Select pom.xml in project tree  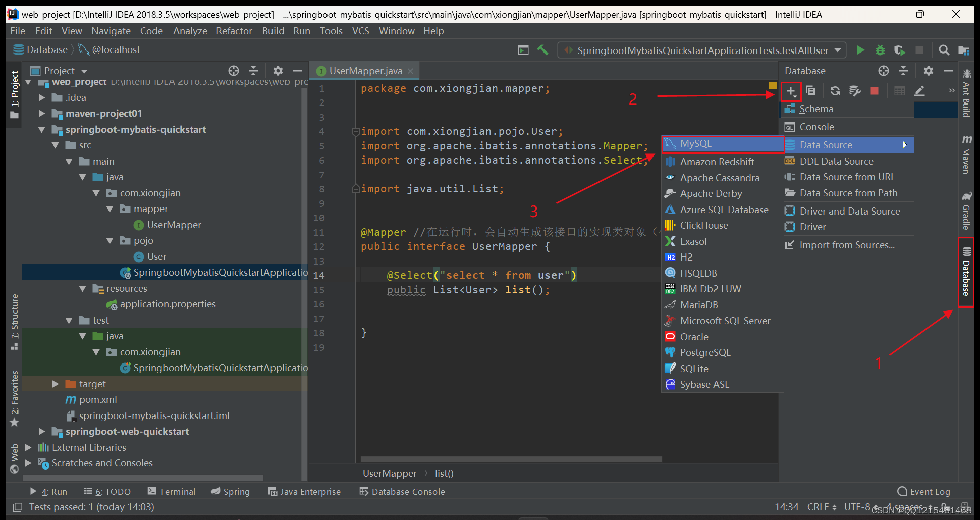click(98, 400)
